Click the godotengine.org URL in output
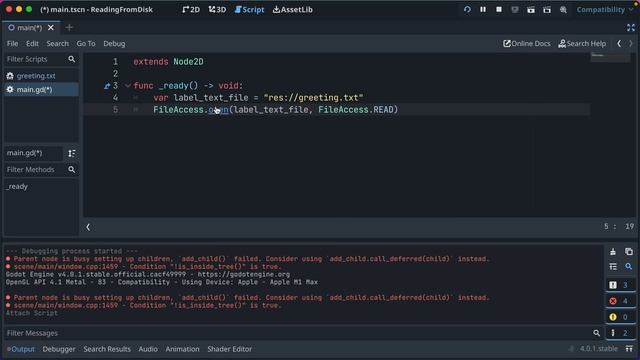 pos(244,274)
